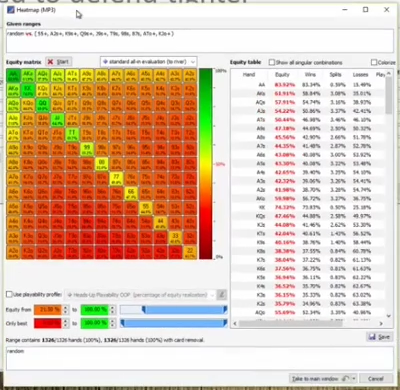The height and width of the screenshot is (390, 400).
Task: Click the Only best range slider left handle
Action: point(122,323)
